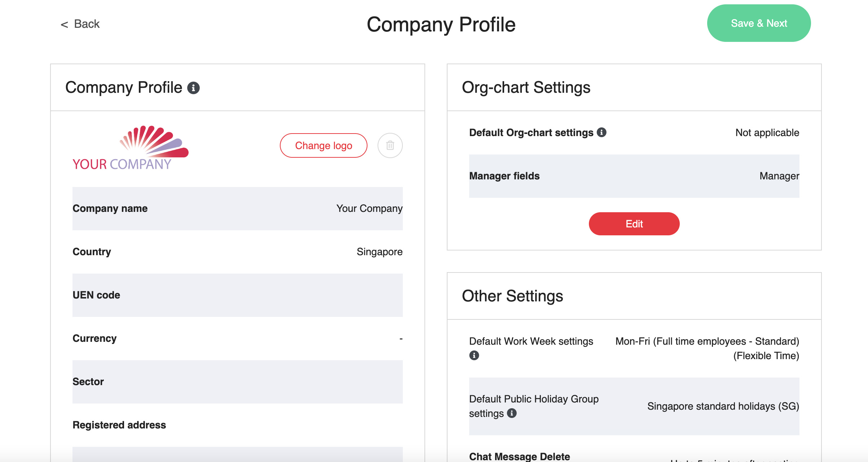
Task: Click the Company name row
Action: click(x=237, y=209)
